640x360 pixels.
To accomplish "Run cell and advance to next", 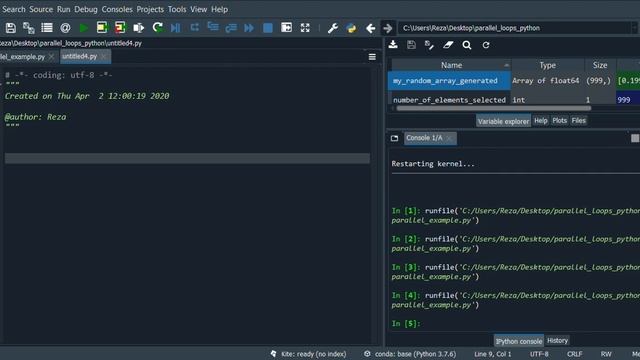I will point(120,28).
